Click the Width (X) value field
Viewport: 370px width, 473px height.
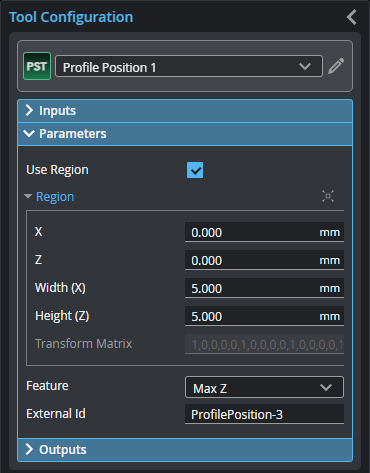tap(264, 288)
